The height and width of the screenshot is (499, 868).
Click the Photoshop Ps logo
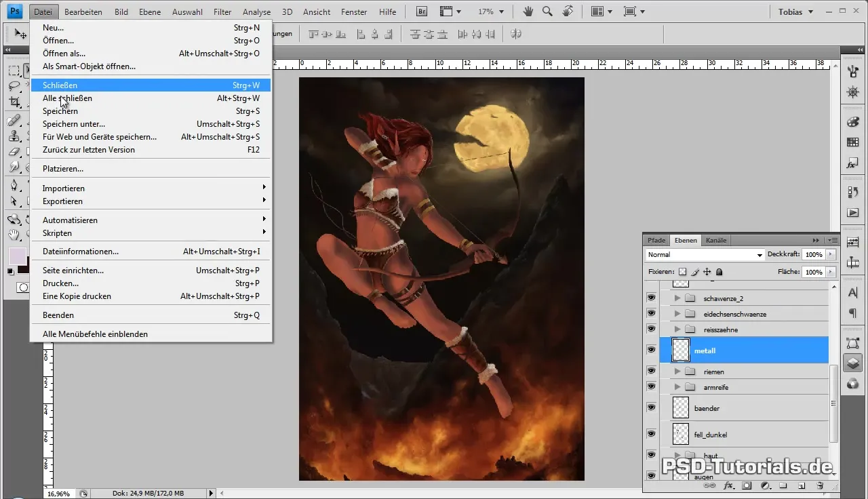click(16, 12)
